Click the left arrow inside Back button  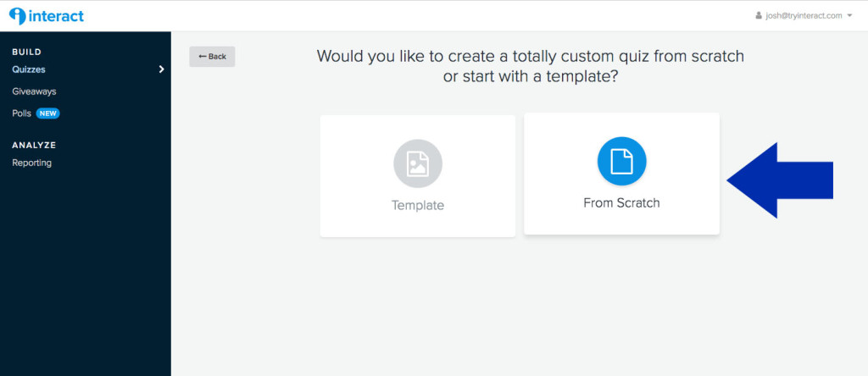pos(202,57)
